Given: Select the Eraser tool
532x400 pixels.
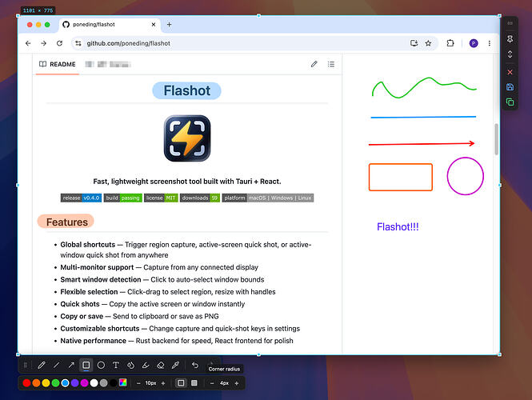Looking at the screenshot, I should pyautogui.click(x=161, y=365).
